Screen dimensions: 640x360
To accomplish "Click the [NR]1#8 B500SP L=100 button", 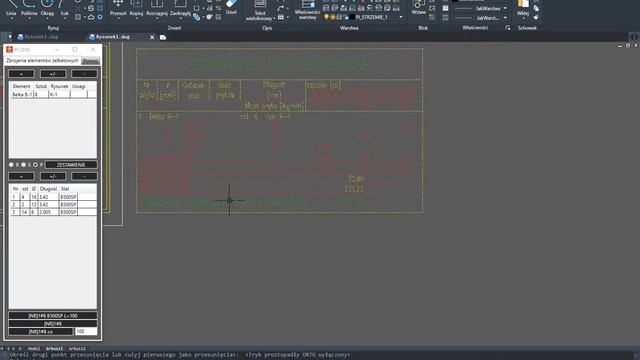I will point(53,316).
